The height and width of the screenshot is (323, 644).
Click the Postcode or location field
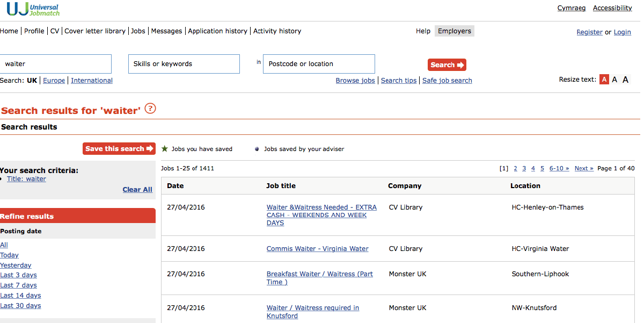click(x=318, y=64)
